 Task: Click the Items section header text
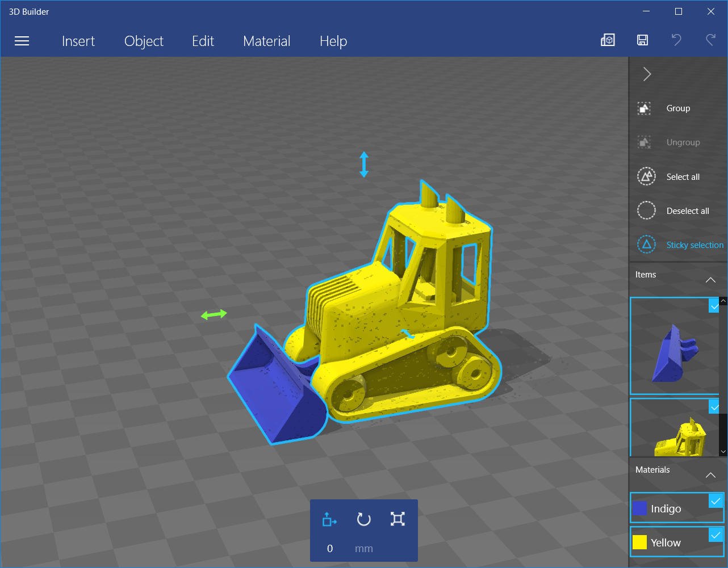646,275
